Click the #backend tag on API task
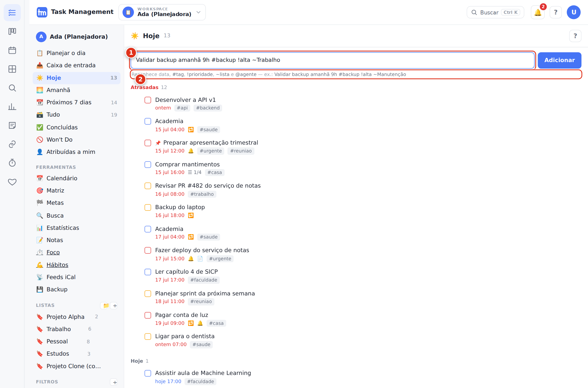 pyautogui.click(x=208, y=108)
